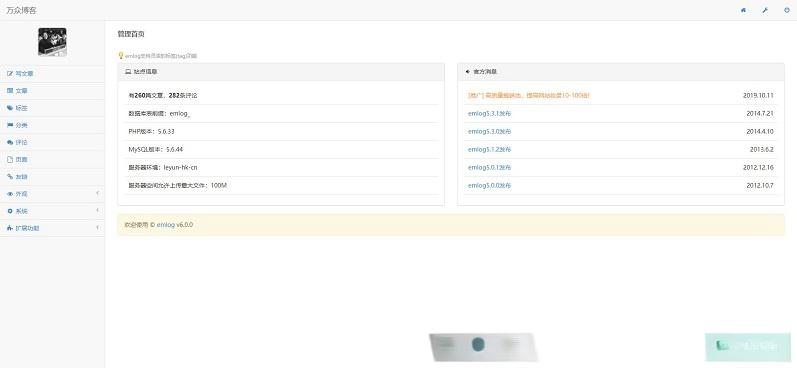Screen dimensions: 797x368
Task: Click the lightbulb tip icon
Action: 120,55
